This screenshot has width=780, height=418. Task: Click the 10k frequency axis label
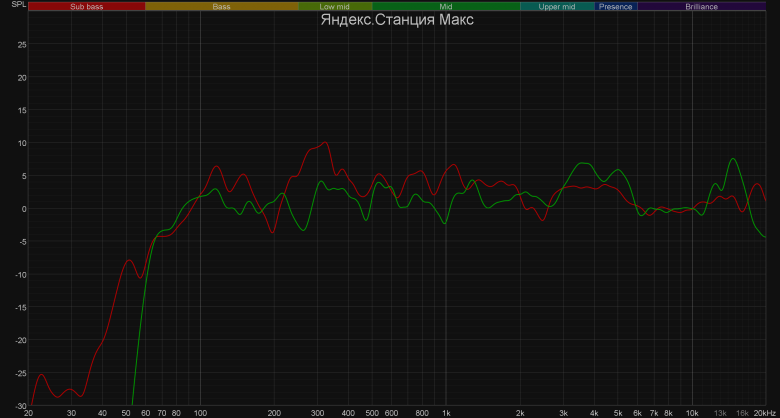[692, 413]
